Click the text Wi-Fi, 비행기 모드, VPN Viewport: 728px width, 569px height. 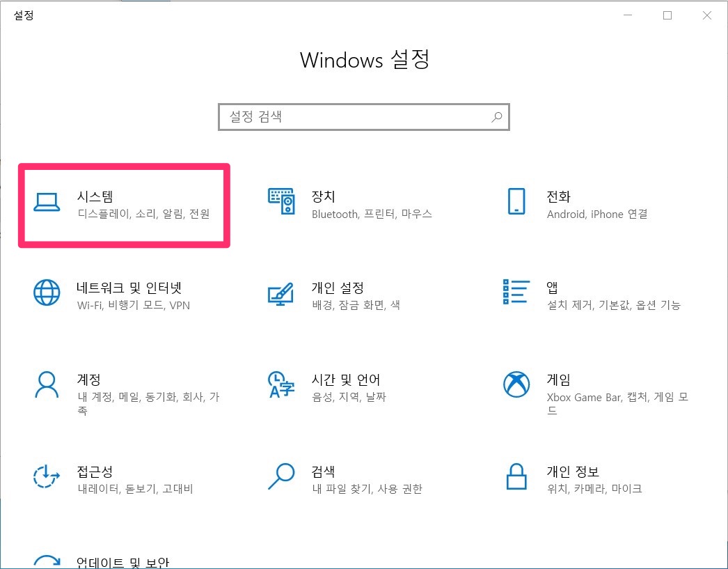[134, 305]
